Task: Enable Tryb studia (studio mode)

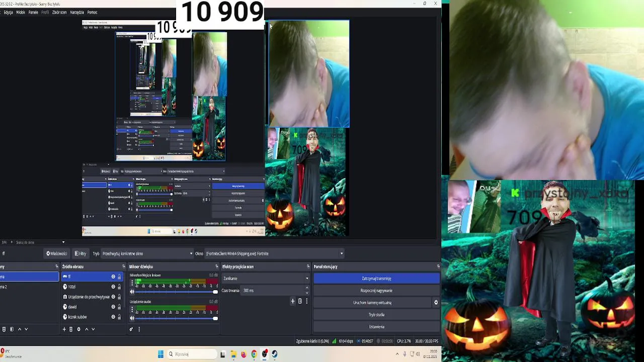Action: 376,315
